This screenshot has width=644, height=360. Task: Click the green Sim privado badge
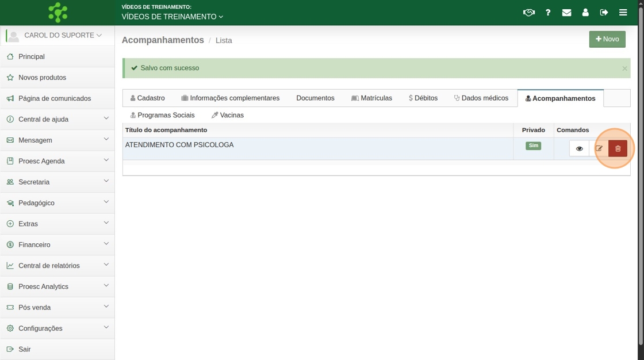tap(533, 145)
